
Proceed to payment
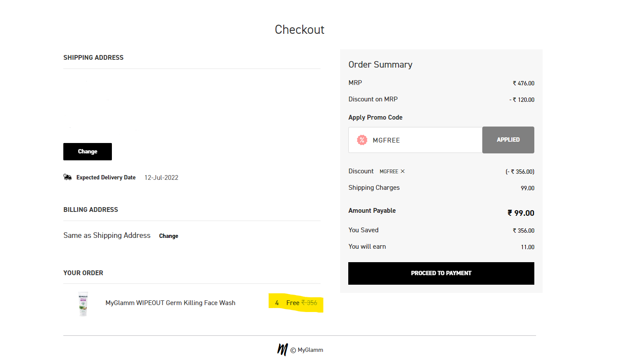tap(441, 273)
